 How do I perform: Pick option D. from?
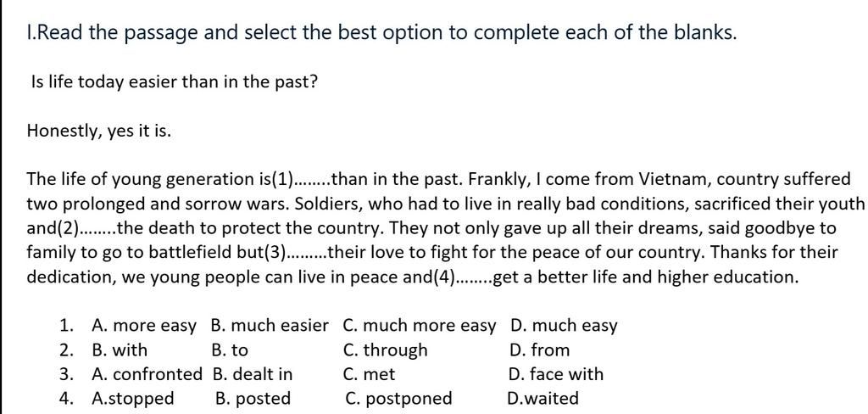click(538, 350)
